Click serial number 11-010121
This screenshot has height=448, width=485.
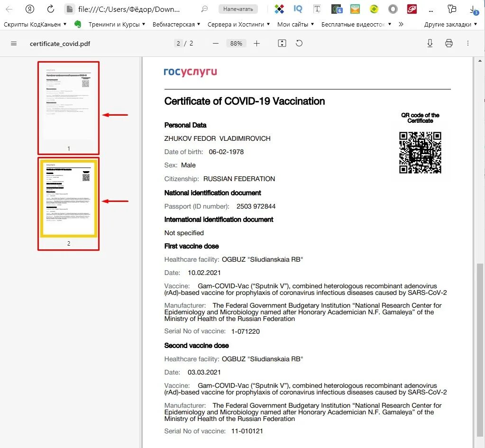pos(247,431)
